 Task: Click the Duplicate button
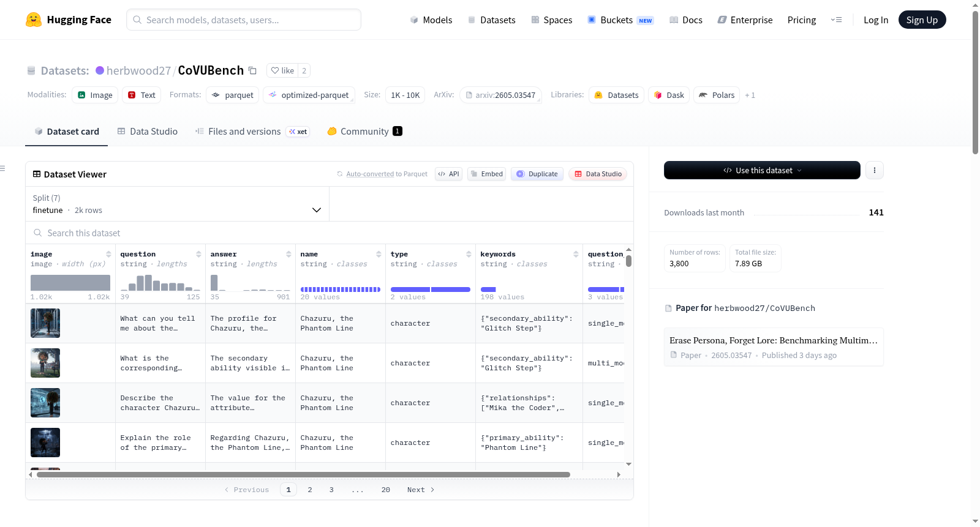pyautogui.click(x=537, y=174)
